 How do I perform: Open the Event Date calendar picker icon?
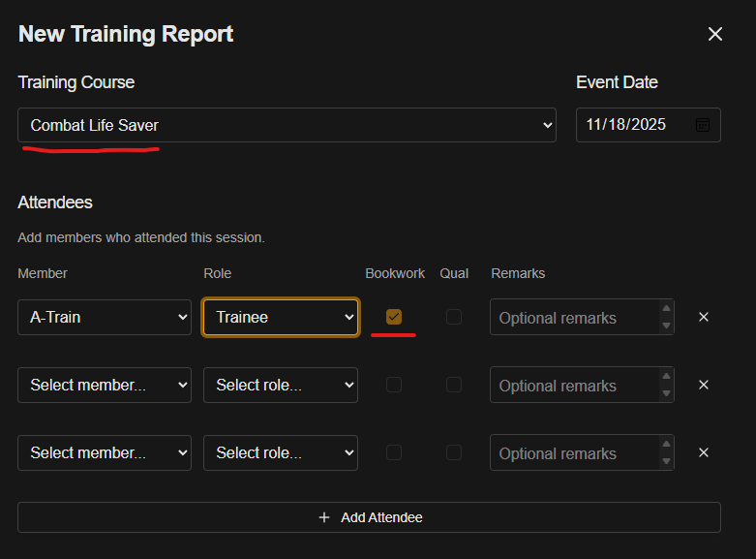click(703, 125)
